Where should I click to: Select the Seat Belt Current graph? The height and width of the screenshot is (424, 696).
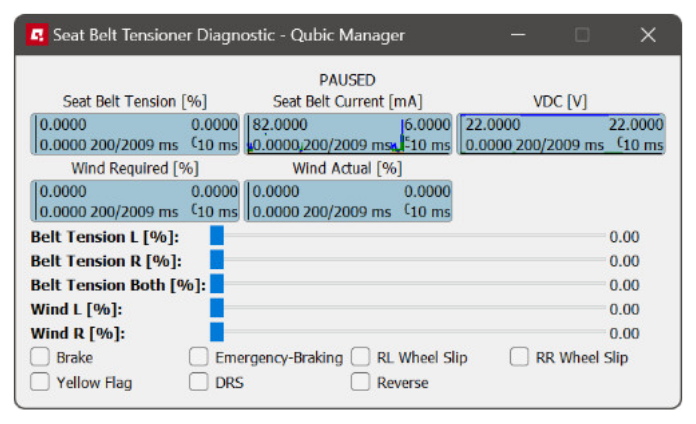coord(347,134)
